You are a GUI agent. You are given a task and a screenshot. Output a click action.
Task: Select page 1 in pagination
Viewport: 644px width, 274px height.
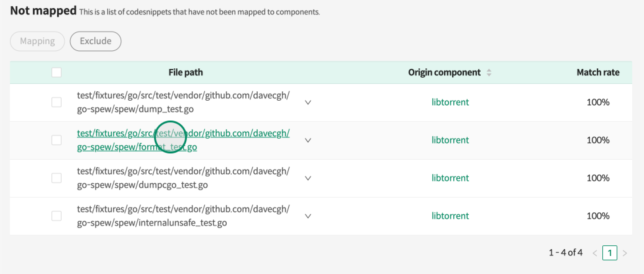click(x=610, y=253)
